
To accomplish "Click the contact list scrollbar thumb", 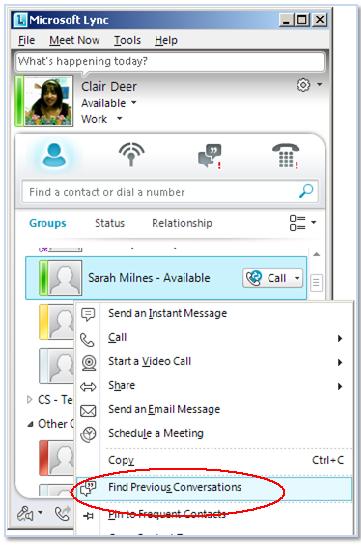I will (x=316, y=282).
